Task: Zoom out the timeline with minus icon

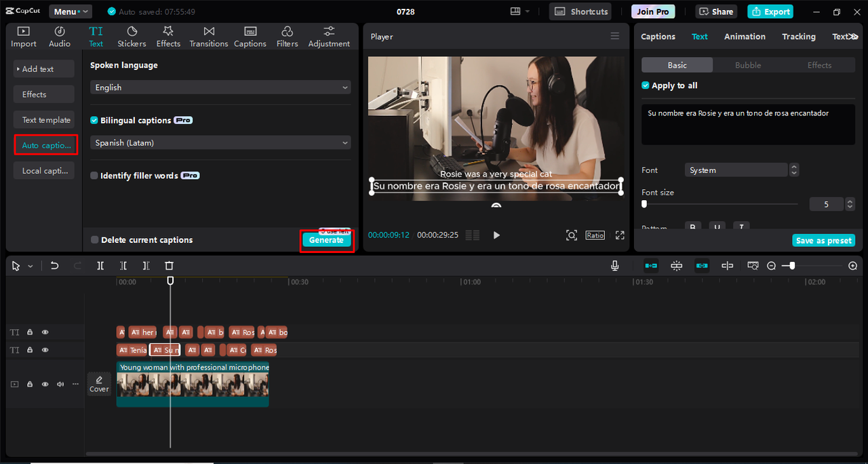Action: tap(771, 266)
